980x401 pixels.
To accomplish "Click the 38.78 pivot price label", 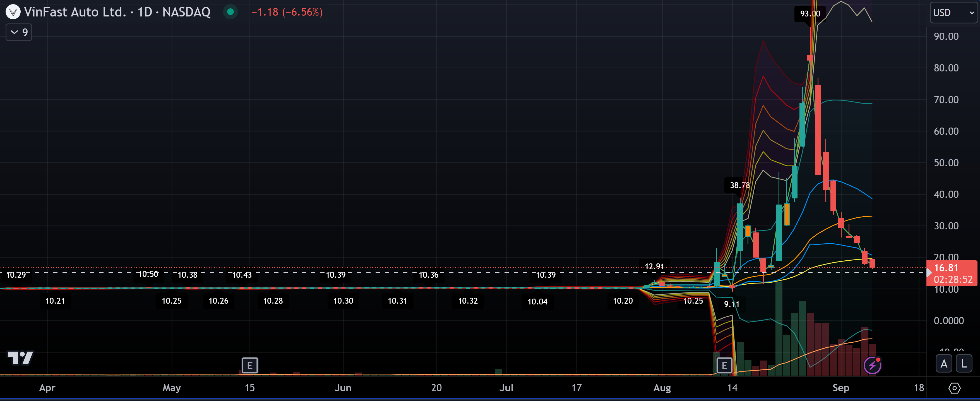I will 740,185.
